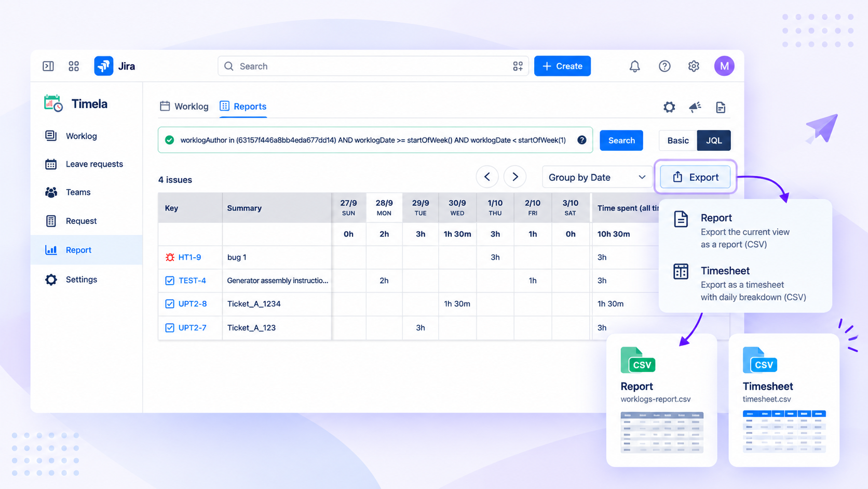Click the 'Generator assembly instructio...' summary
Image resolution: width=868 pixels, height=489 pixels.
(278, 281)
